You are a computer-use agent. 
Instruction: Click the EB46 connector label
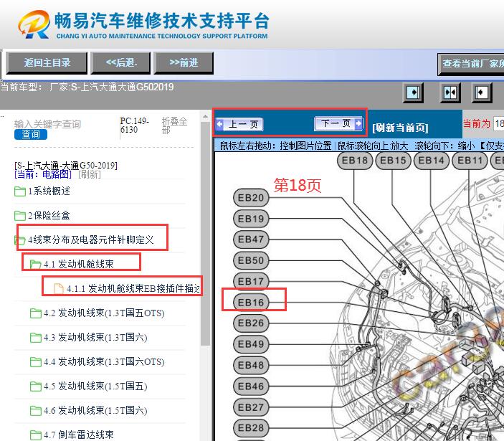tap(251, 387)
